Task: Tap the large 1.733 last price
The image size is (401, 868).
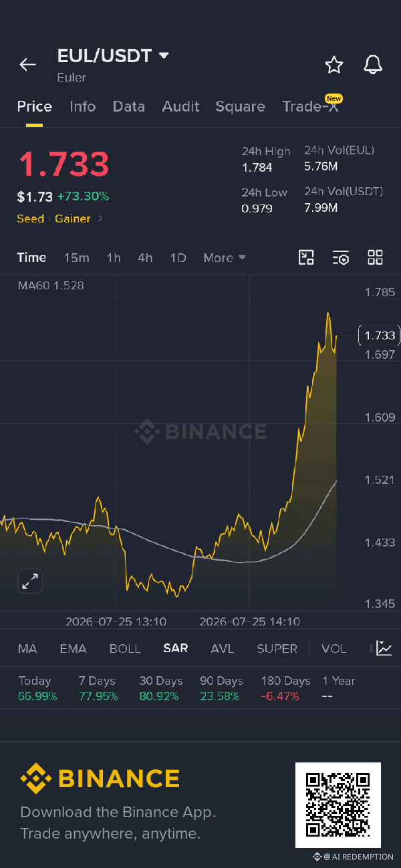Action: pos(63,164)
